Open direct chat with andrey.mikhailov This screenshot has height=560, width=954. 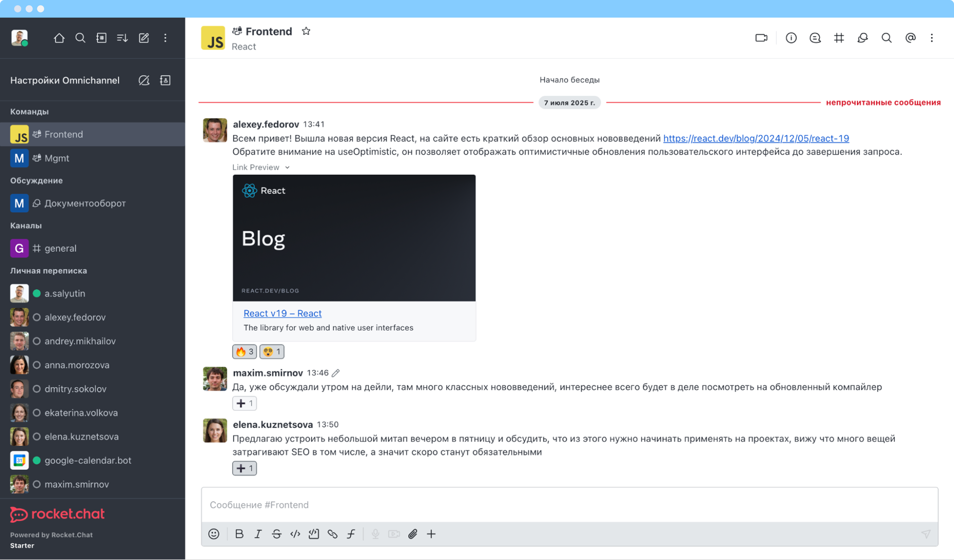point(92,341)
